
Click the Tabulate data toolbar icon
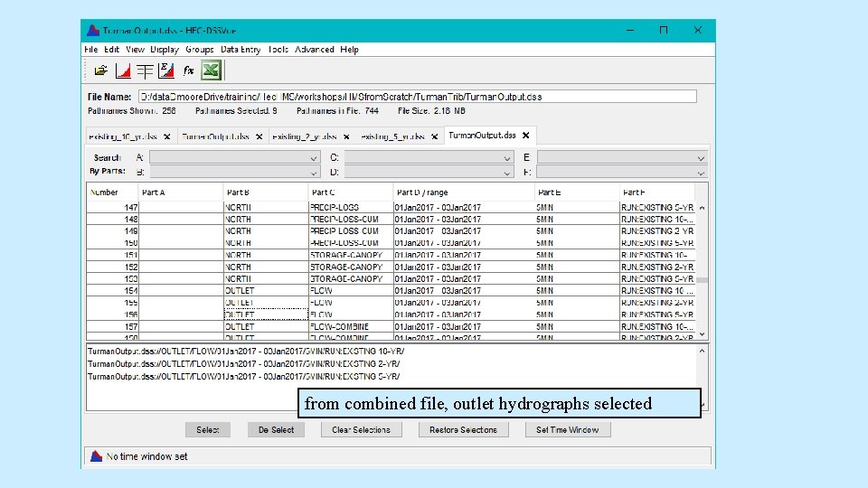145,70
